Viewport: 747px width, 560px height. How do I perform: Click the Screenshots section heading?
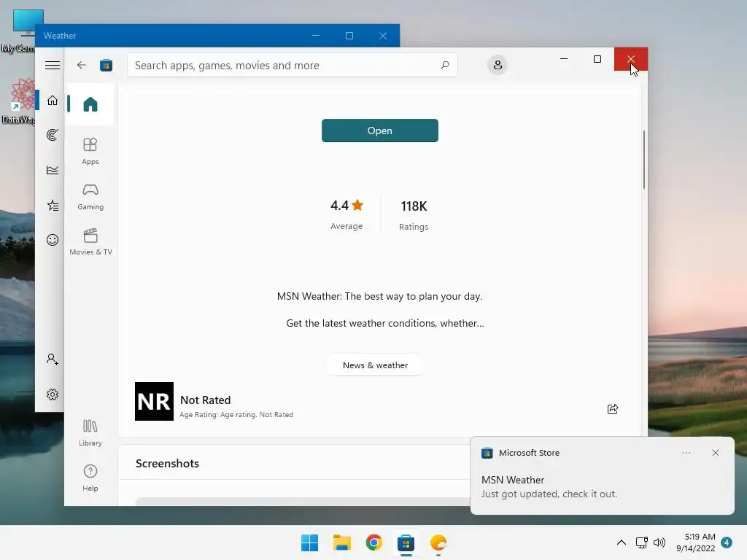coord(167,463)
